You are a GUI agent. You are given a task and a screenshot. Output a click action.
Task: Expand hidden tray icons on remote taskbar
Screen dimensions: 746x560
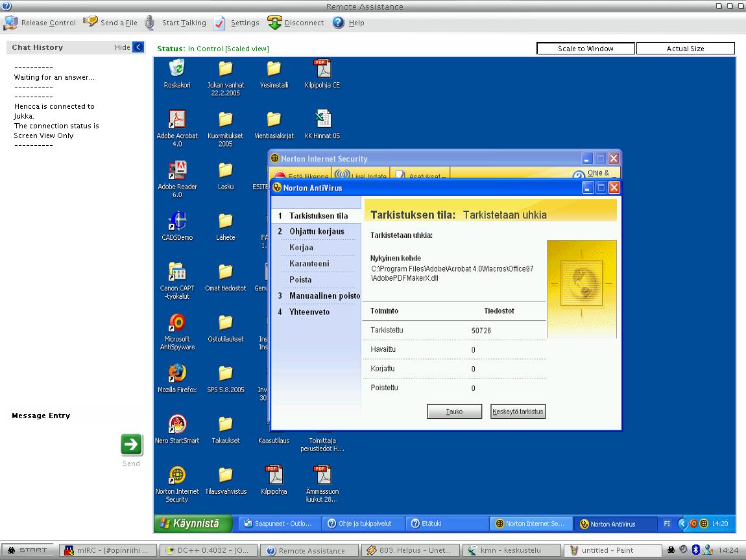(x=682, y=524)
